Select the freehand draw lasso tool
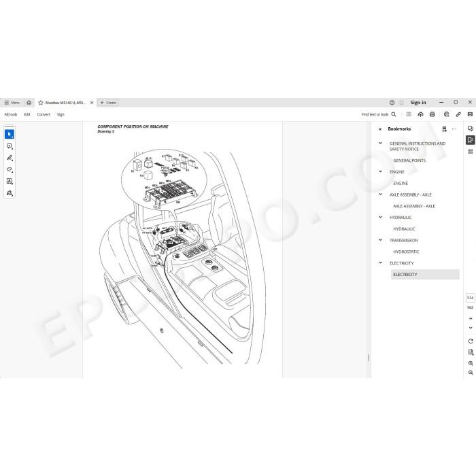The height and width of the screenshot is (476, 476). [x=10, y=170]
